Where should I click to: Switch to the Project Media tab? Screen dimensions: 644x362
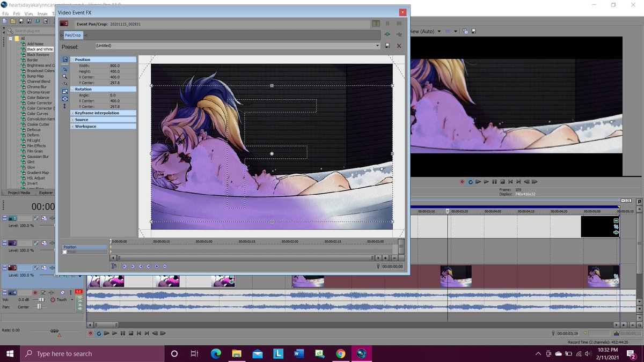tap(19, 193)
